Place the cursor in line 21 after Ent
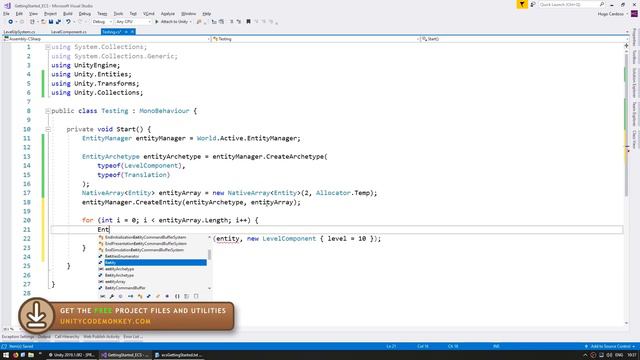Image resolution: width=640 pixels, height=360 pixels. pos(109,229)
